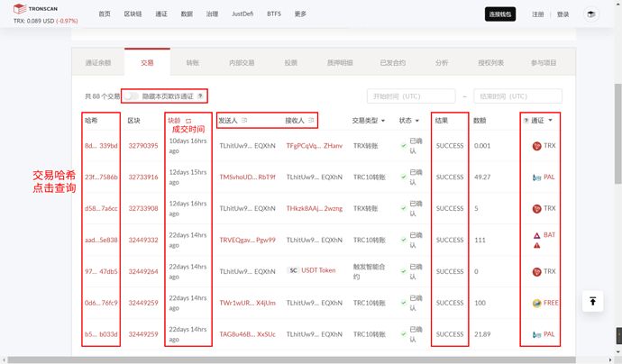
Task: Click back-to-top arrow button
Action: coord(592,301)
